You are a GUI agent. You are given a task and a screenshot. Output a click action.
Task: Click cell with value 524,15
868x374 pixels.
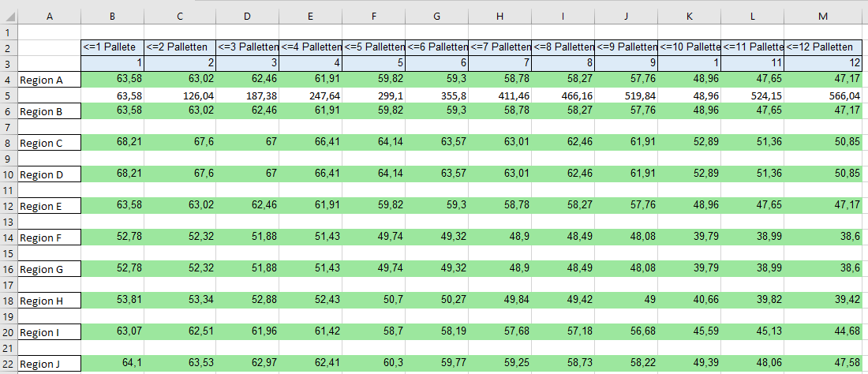coord(752,95)
